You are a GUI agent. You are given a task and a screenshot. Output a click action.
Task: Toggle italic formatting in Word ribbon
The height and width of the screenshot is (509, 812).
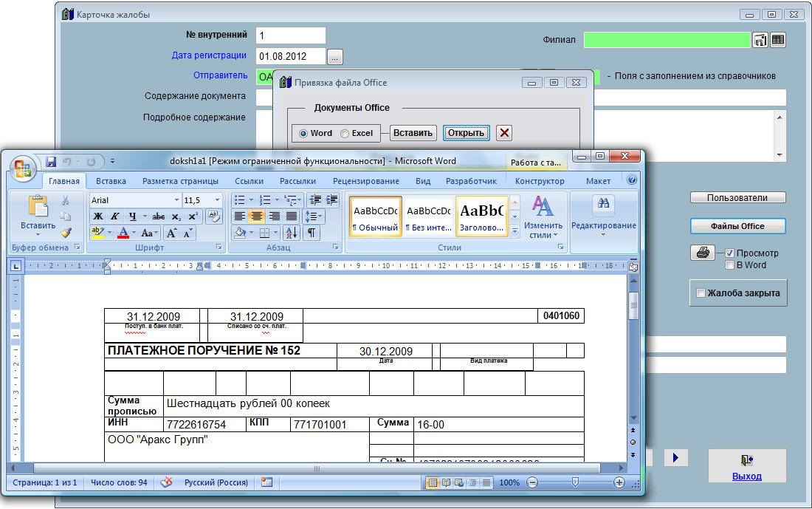(x=115, y=216)
